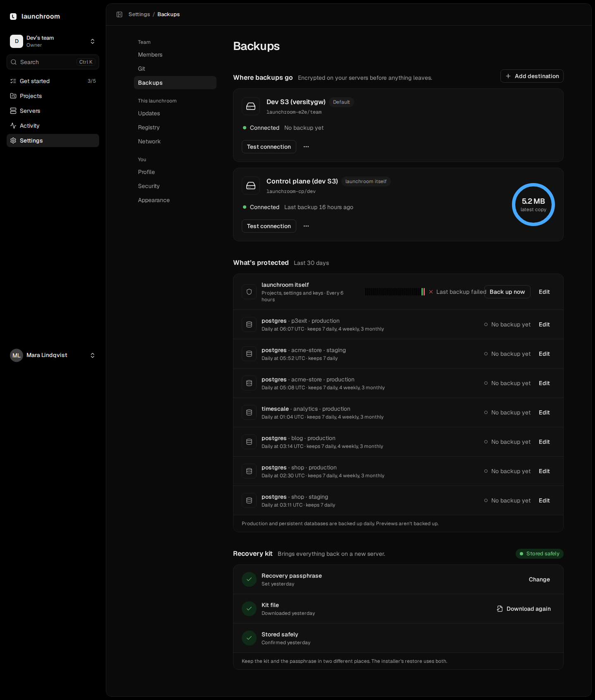Open Members settings page
The image size is (595, 700).
point(175,55)
